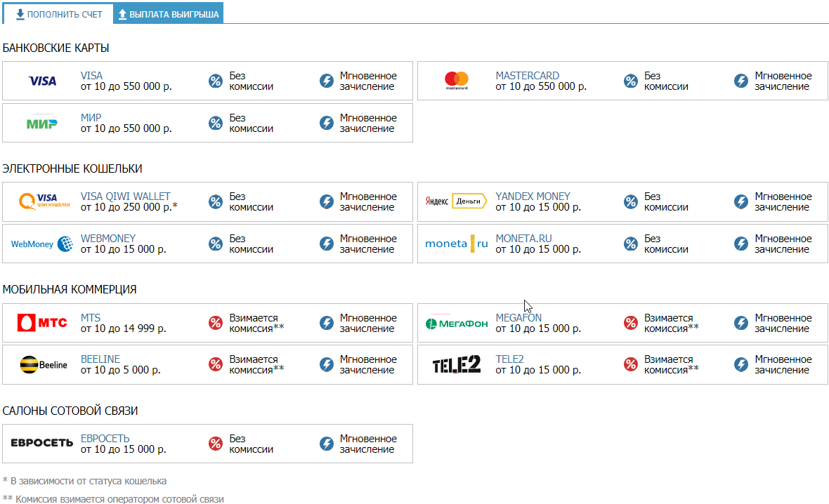Click the БАНКОВСКИЕ КАРТЫ heading
Image resolution: width=829 pixels, height=504 pixels.
click(x=56, y=48)
